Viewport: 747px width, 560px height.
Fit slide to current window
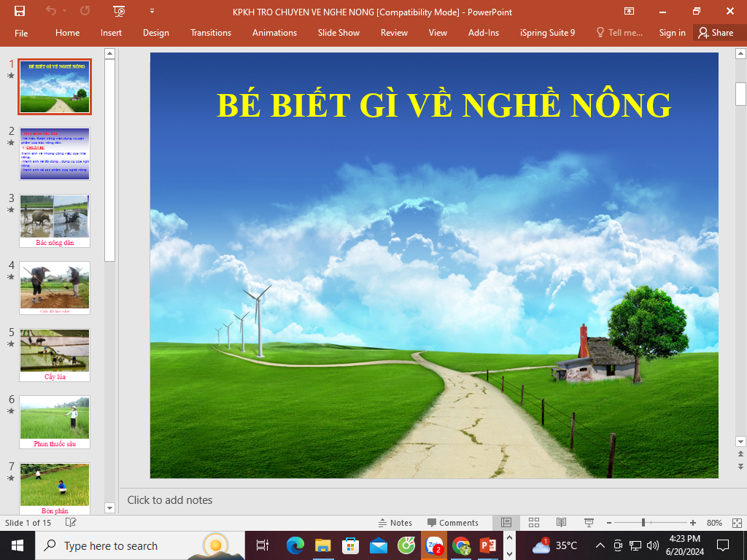[738, 523]
